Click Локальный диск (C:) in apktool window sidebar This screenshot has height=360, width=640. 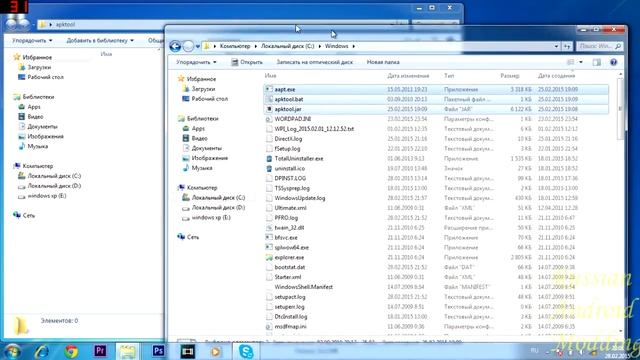(54, 176)
